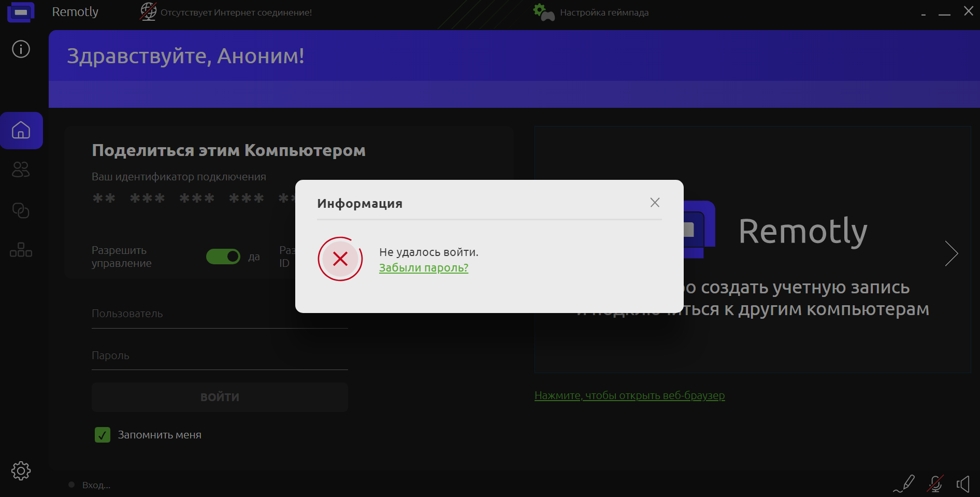The image size is (980, 497).
Task: Click the ВОЙТИ login button
Action: pos(220,397)
